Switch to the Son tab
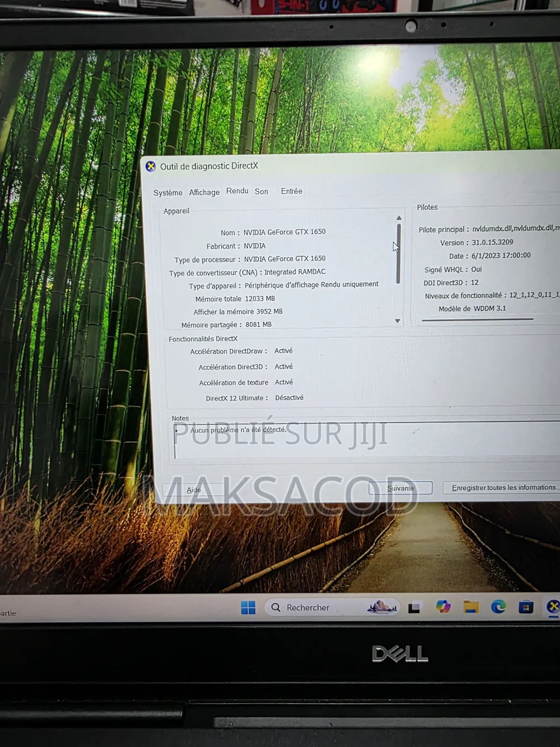Viewport: 560px width, 747px height. (x=261, y=191)
